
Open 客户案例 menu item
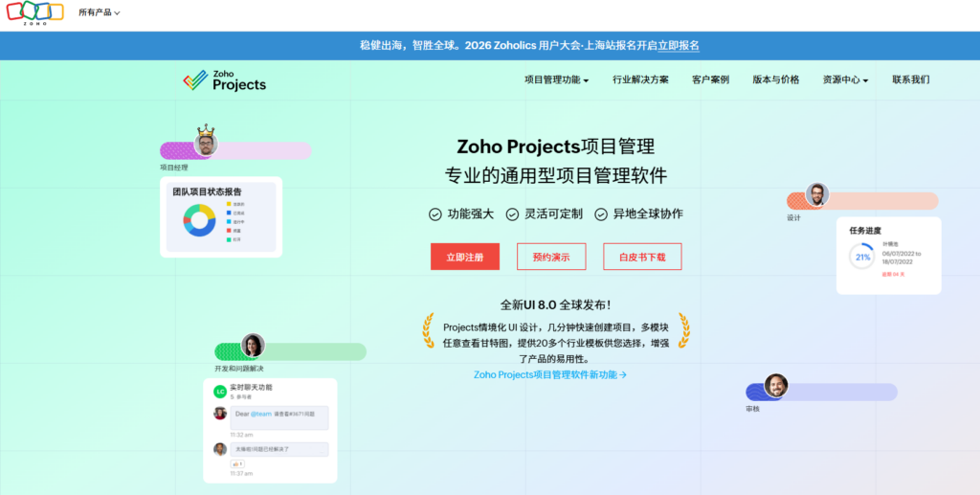click(x=711, y=80)
